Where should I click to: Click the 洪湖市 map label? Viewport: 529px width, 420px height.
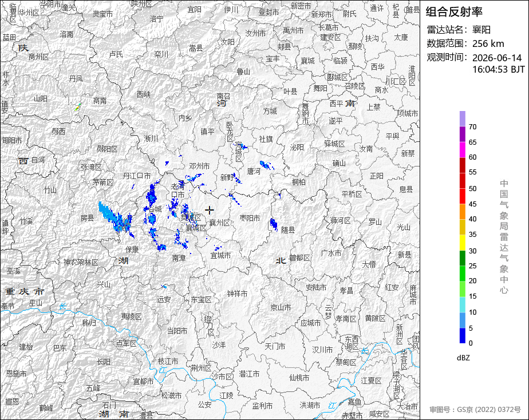click(310, 405)
